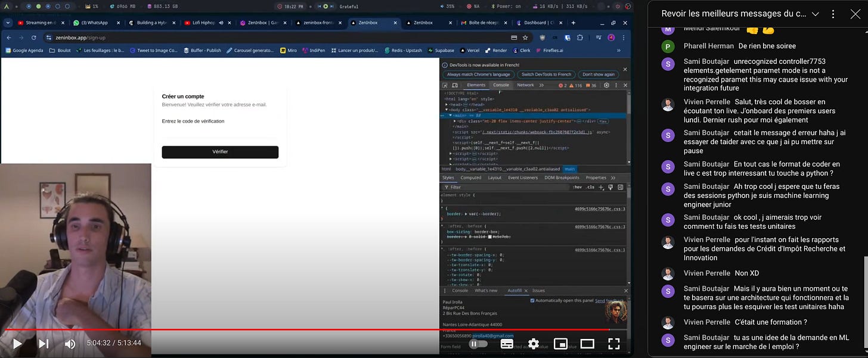Enter fullscreen mode
The height and width of the screenshot is (358, 868).
[x=613, y=344]
